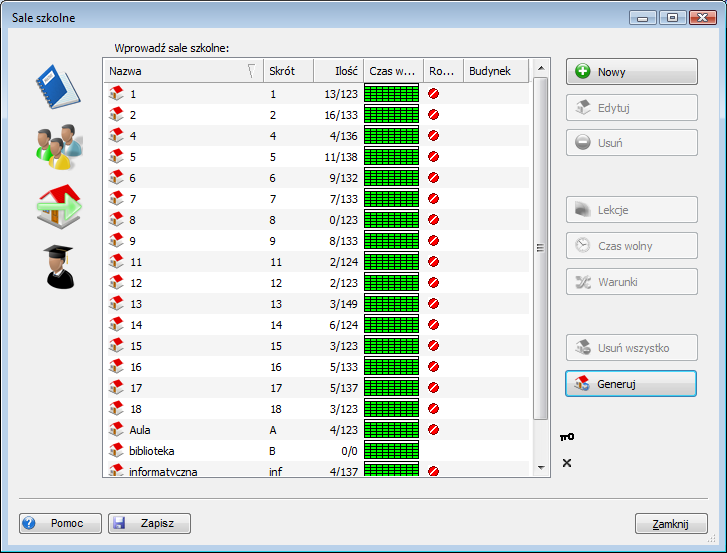Click the Budynek column header
727x553 pixels.
(x=496, y=71)
